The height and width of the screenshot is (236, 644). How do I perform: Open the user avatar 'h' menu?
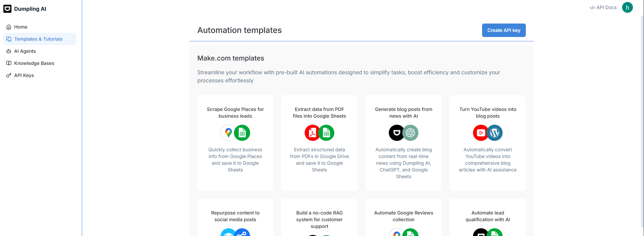tap(628, 7)
